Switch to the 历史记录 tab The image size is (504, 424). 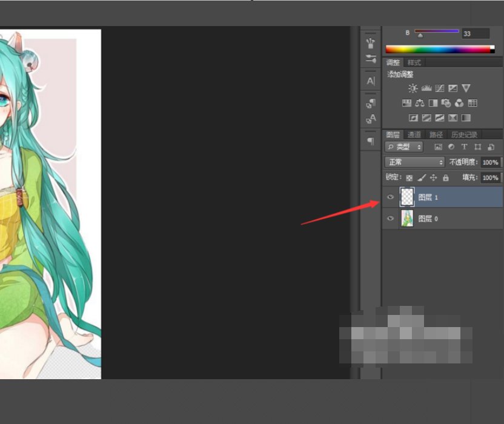pos(465,134)
